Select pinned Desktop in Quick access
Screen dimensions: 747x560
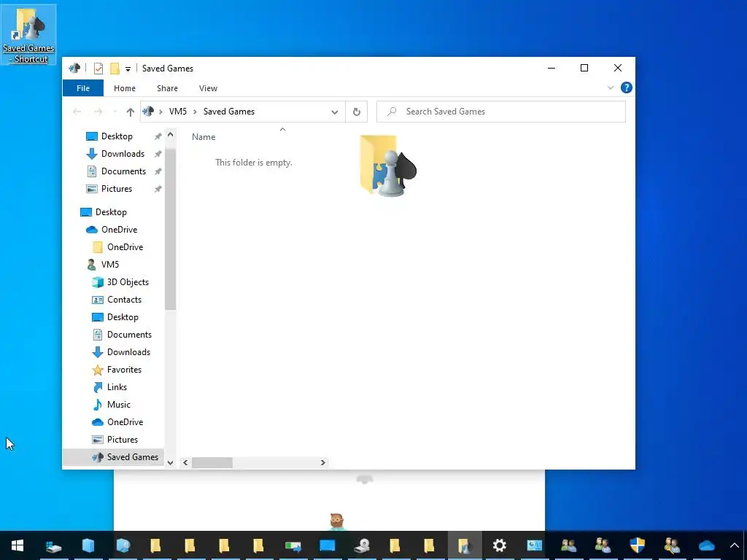click(116, 136)
